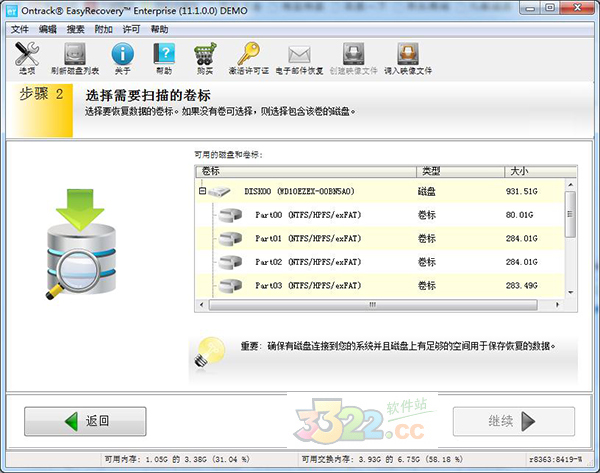Viewport: 600px width, 473px height.
Task: Click the 可用内存 status bar entry
Action: [x=177, y=459]
